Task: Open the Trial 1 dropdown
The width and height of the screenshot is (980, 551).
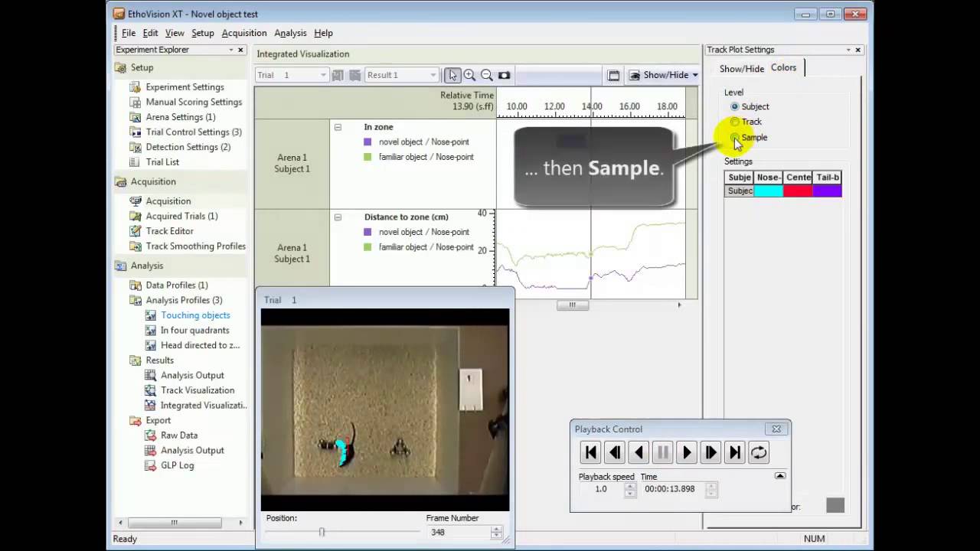Action: click(292, 75)
